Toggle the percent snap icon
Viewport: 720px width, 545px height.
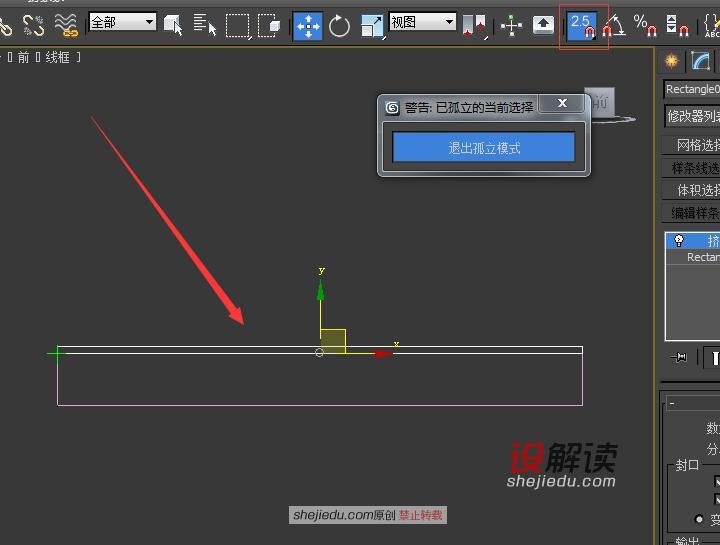click(644, 26)
